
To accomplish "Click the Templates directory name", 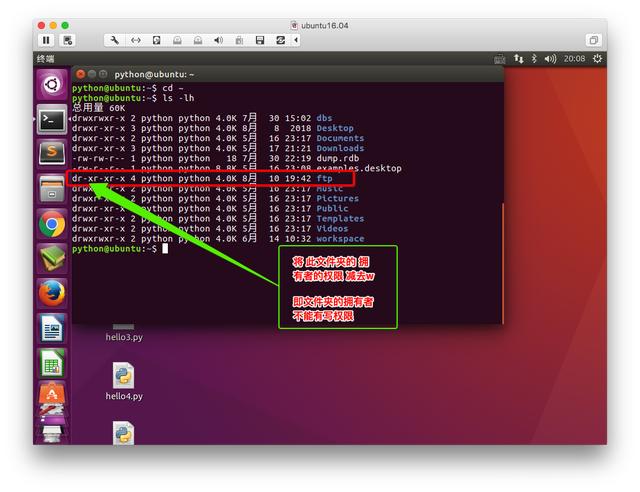I will tap(340, 219).
